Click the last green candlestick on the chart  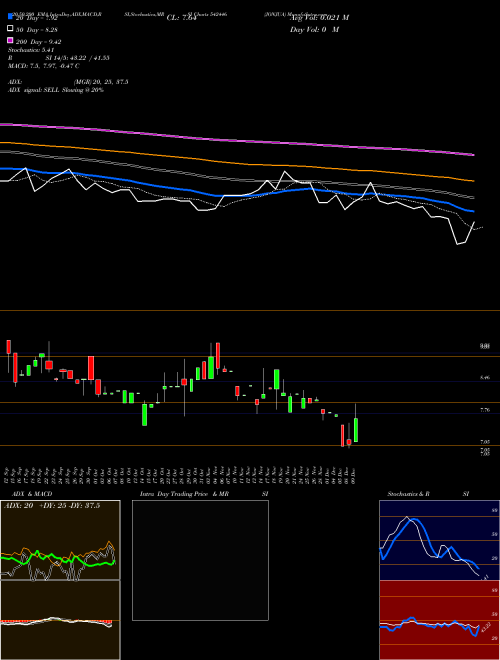[356, 430]
